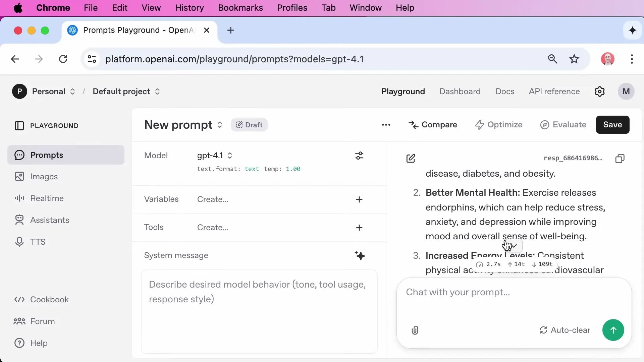The image size is (644, 362).
Task: Collapse the Playground sidebar panel icon
Action: (19, 126)
